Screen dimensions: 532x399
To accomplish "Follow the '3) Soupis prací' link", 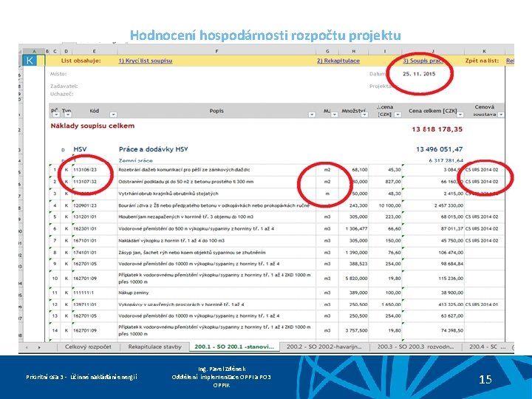I will (x=423, y=61).
